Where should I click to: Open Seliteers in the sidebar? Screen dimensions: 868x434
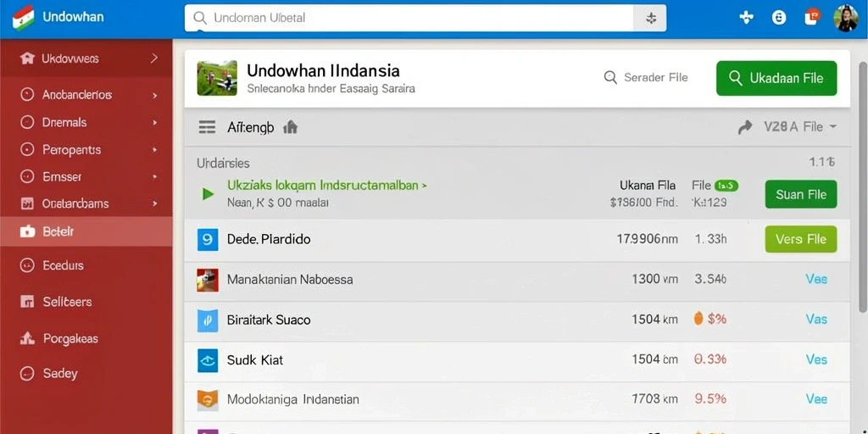tap(86, 303)
